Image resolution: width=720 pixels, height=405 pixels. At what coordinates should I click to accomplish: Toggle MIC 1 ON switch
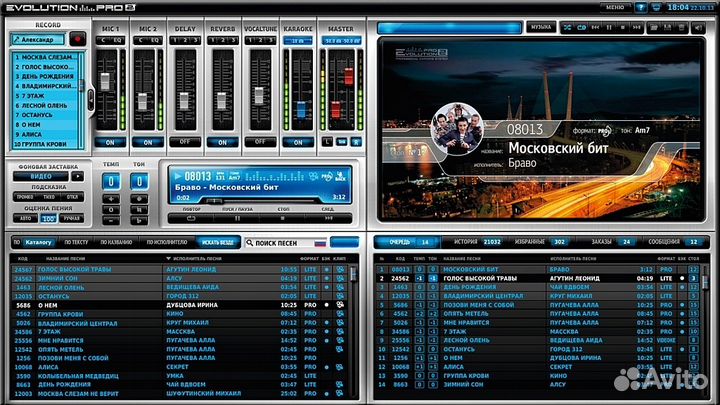coord(111,142)
